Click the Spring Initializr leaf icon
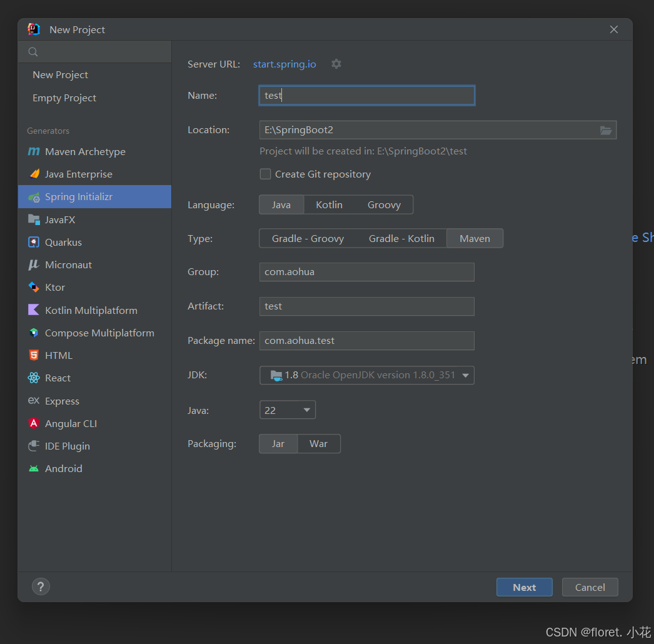The height and width of the screenshot is (644, 654). 34,197
